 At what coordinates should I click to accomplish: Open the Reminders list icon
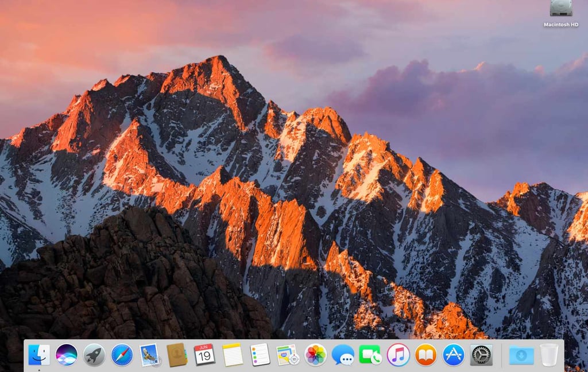(260, 355)
